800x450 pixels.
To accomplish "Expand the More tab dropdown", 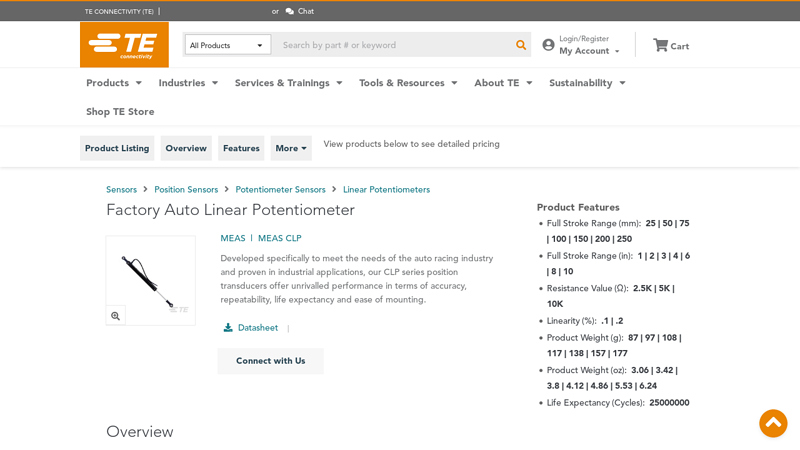I will click(x=291, y=148).
